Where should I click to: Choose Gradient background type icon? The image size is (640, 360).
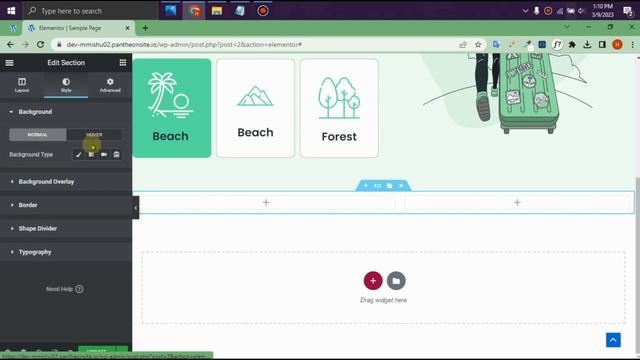coord(91,155)
